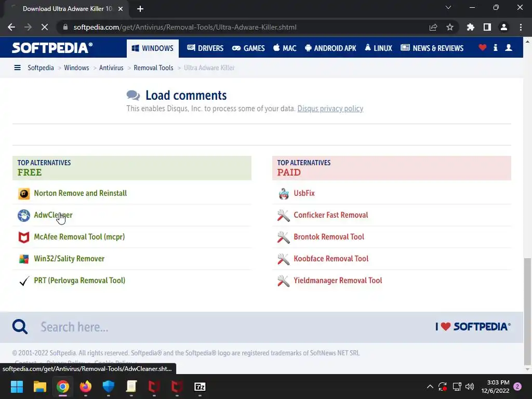This screenshot has height=399, width=532.
Task: Click the address bar URL
Action: pyautogui.click(x=185, y=27)
